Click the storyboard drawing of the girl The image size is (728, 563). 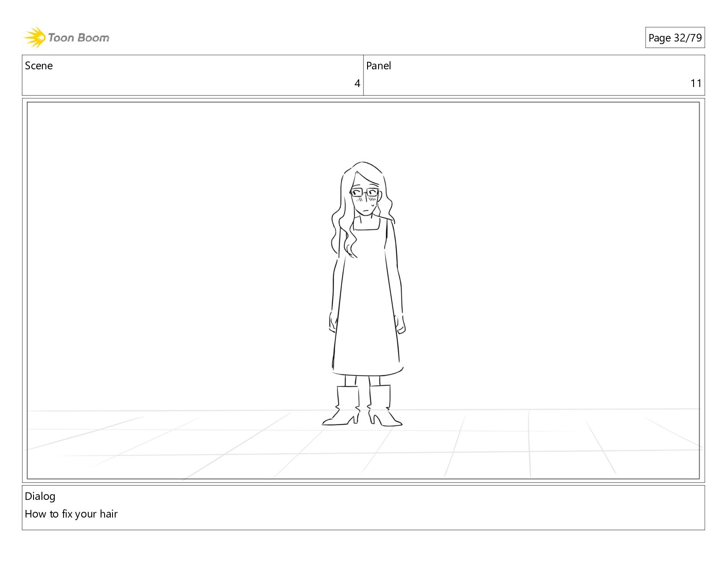coord(364,294)
